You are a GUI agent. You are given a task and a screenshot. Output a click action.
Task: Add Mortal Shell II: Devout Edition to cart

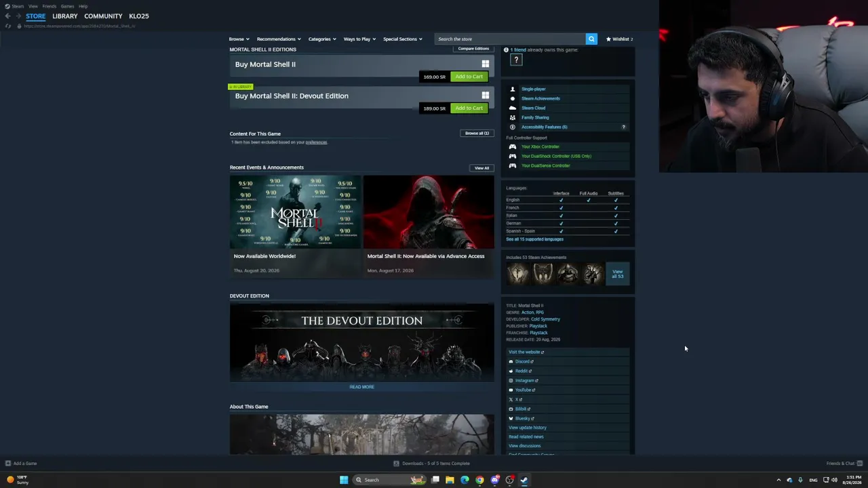click(x=469, y=108)
